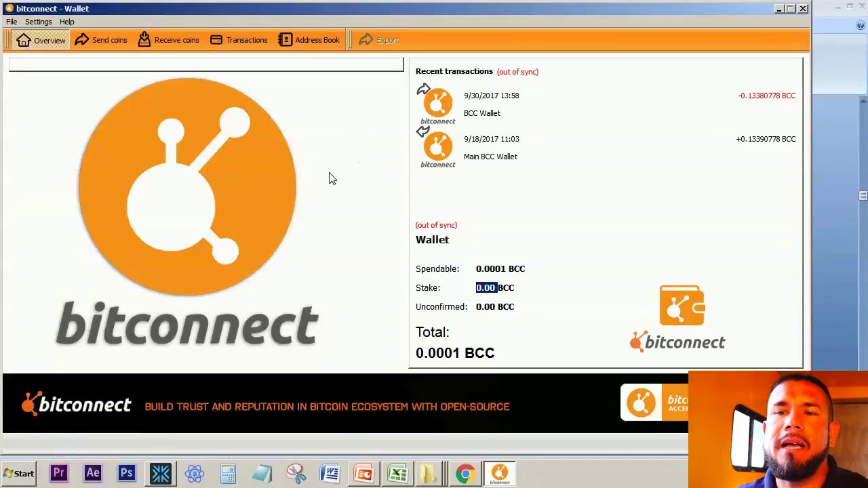Open the Send coins page

(101, 40)
